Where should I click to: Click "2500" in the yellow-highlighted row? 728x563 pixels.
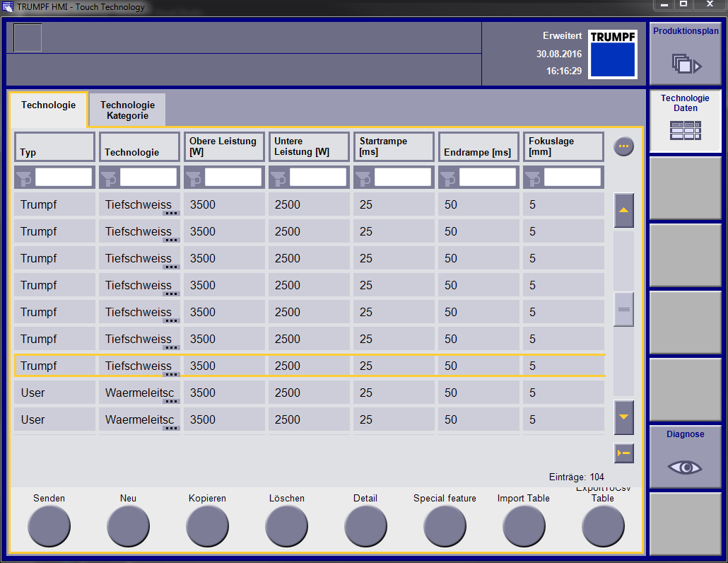click(x=288, y=366)
